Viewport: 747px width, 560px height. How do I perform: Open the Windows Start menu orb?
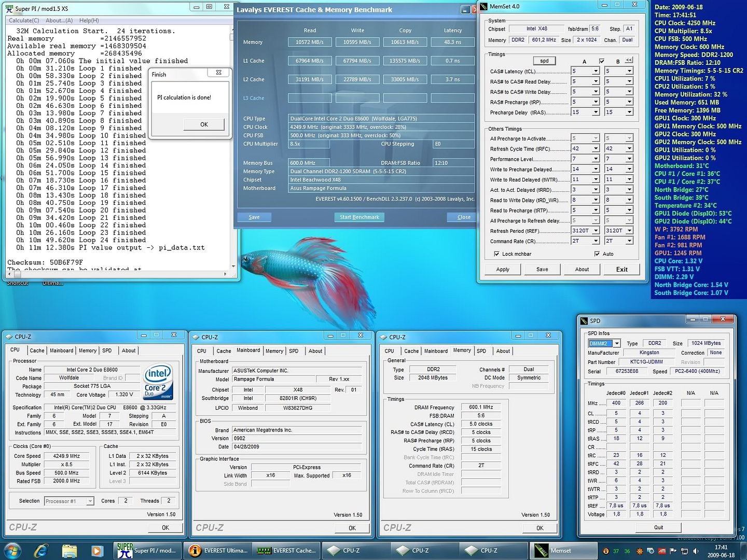12,550
